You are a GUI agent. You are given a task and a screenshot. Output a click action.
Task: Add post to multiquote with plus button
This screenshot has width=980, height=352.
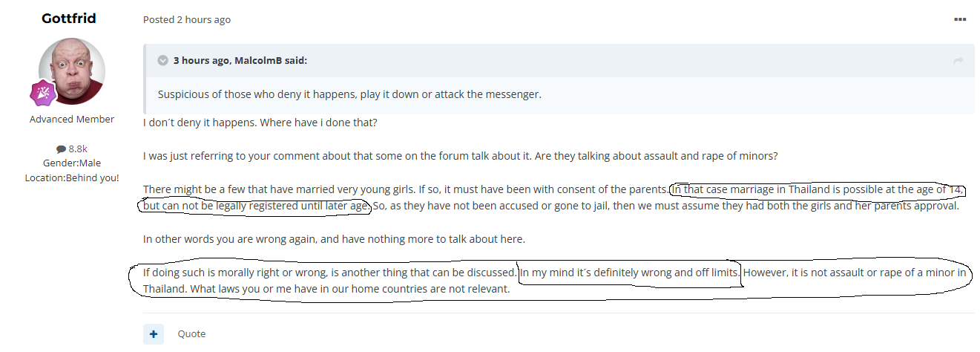(153, 334)
